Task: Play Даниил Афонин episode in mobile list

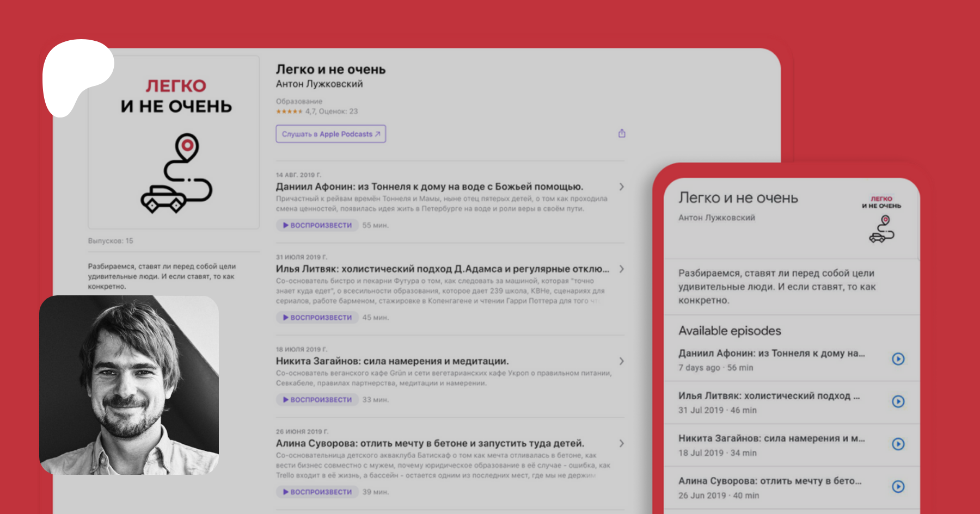Action: [898, 359]
